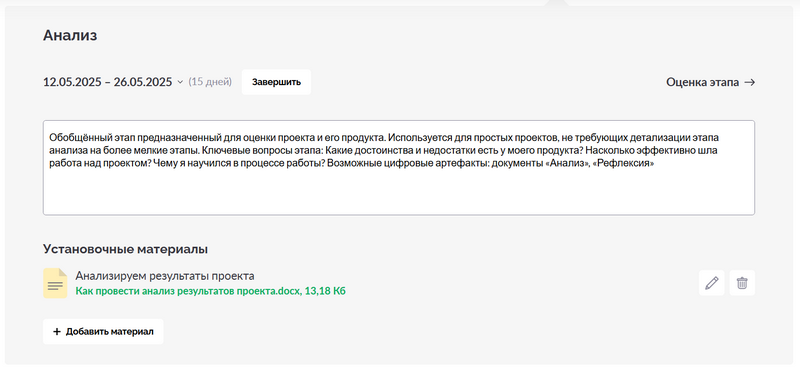Click the yellow document file icon

[55, 283]
